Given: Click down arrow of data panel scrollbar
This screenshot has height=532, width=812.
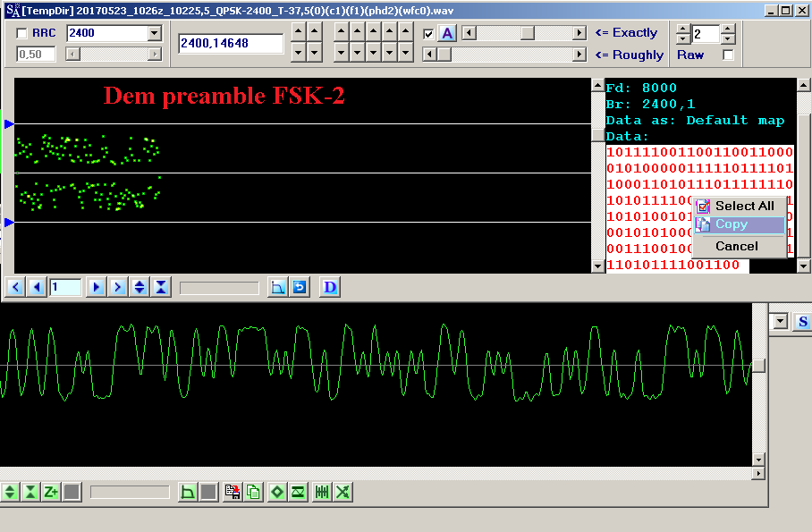Looking at the screenshot, I should pos(803,266).
